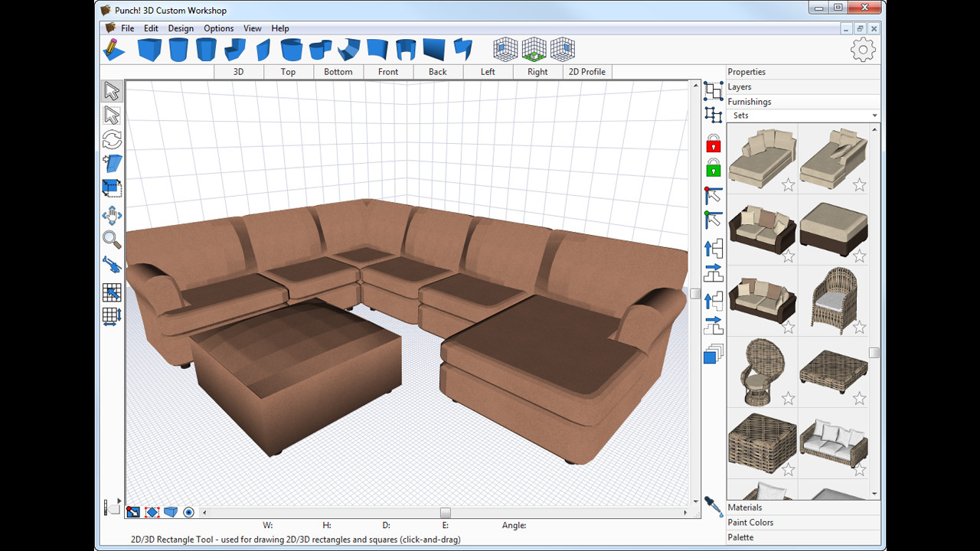Viewport: 980px width, 551px height.
Task: Select the arrow selection tool
Action: (111, 90)
